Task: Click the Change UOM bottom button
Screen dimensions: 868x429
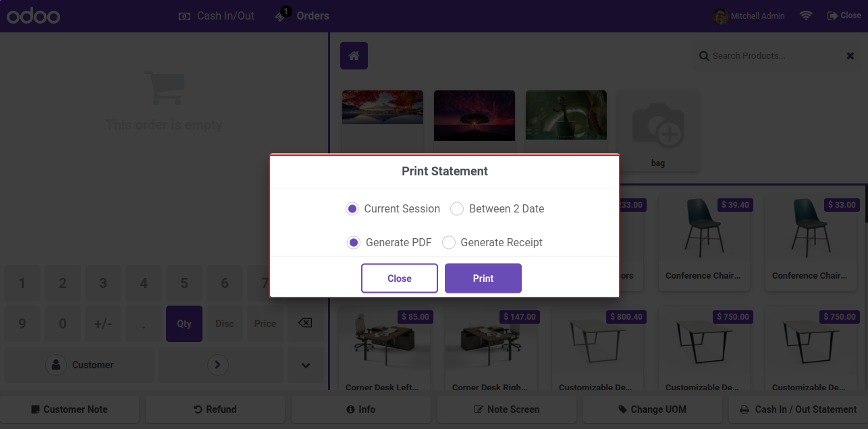Action: pos(653,409)
